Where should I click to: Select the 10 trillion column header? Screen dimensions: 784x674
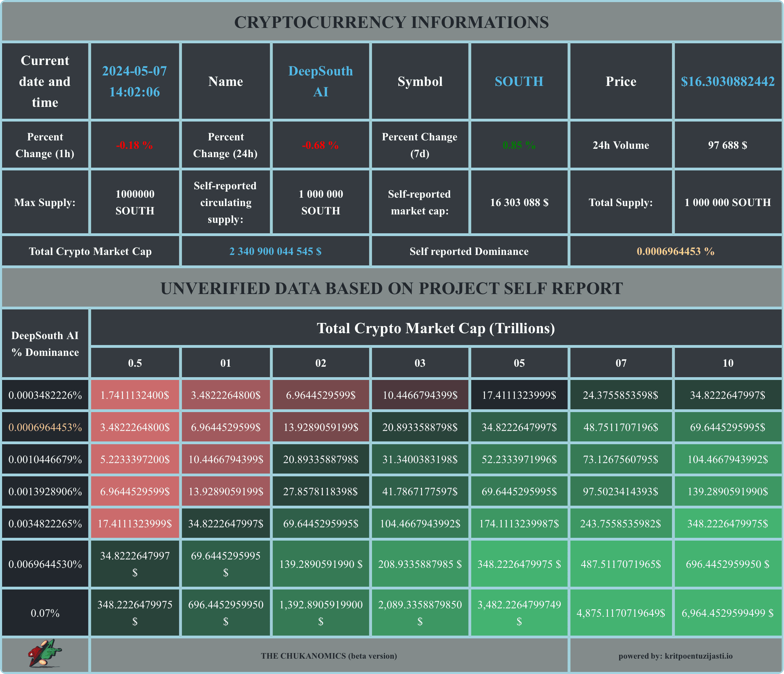[x=727, y=363]
